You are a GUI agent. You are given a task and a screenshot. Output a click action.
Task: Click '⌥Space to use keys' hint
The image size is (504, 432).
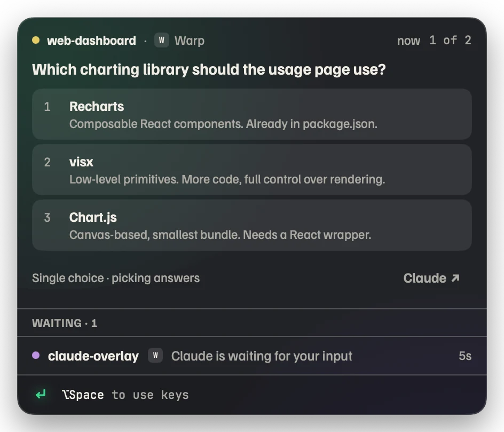point(125,395)
